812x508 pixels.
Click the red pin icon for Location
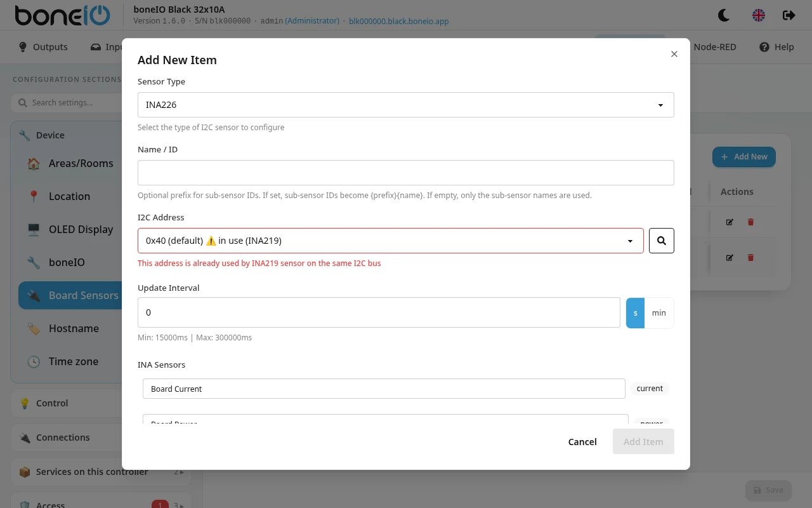pyautogui.click(x=34, y=196)
